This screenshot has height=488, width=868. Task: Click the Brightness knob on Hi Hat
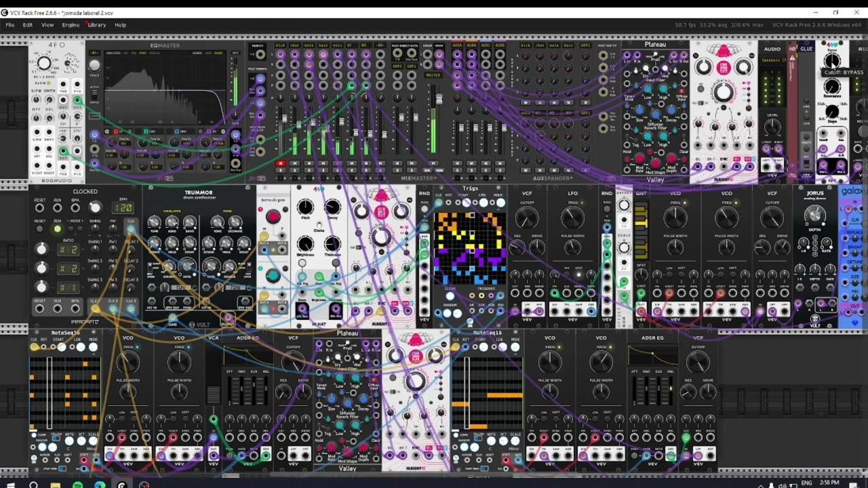point(306,243)
